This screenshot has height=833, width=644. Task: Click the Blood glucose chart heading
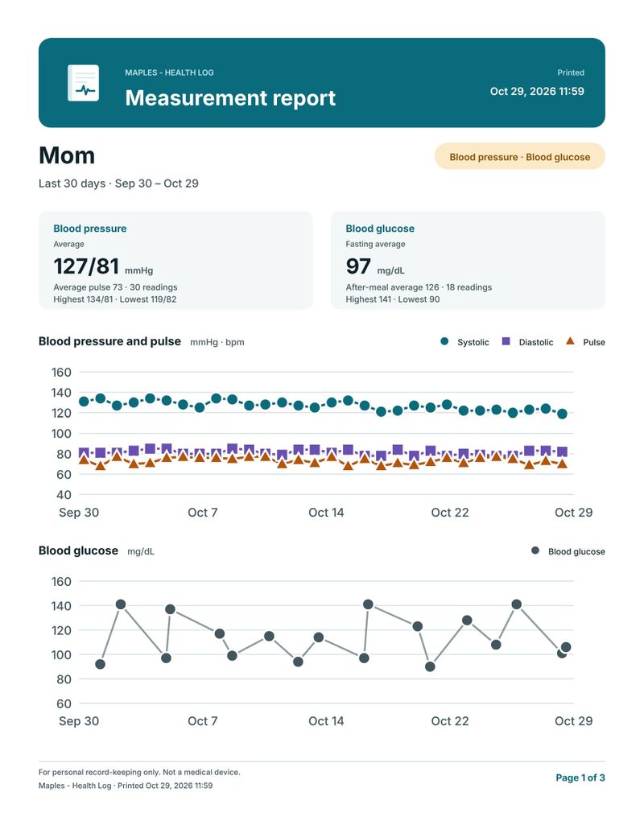click(78, 551)
